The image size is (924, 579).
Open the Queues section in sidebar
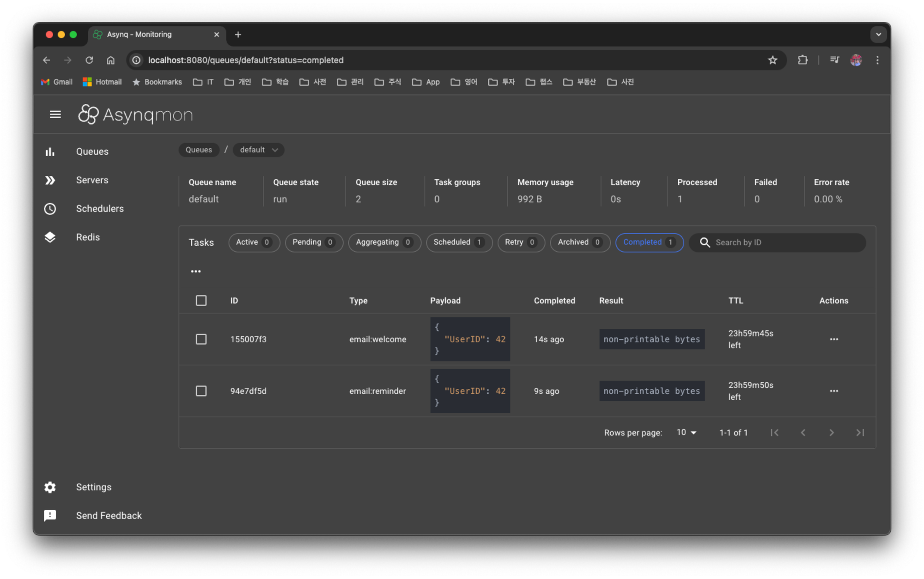tap(92, 151)
